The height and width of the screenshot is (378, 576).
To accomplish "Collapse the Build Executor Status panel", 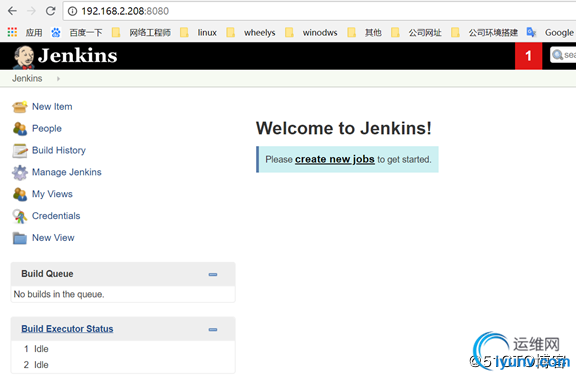I will point(213,330).
